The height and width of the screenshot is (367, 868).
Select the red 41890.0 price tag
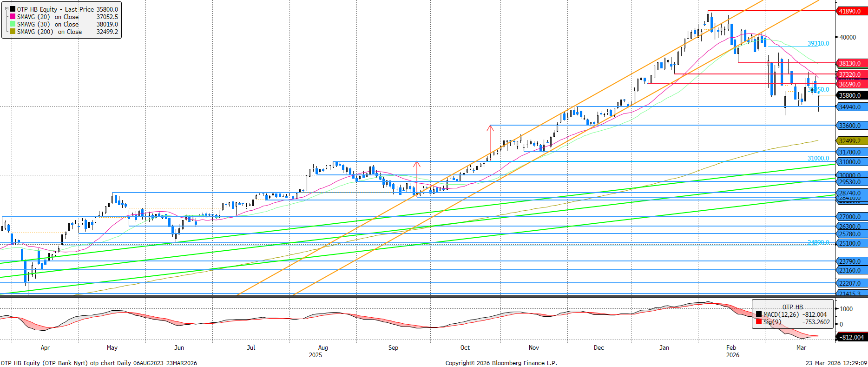850,11
